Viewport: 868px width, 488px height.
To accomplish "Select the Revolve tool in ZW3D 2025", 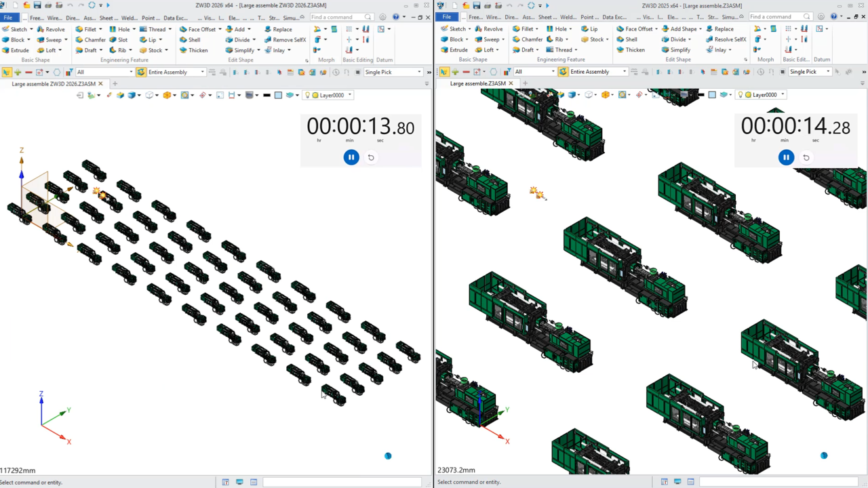I will [488, 29].
